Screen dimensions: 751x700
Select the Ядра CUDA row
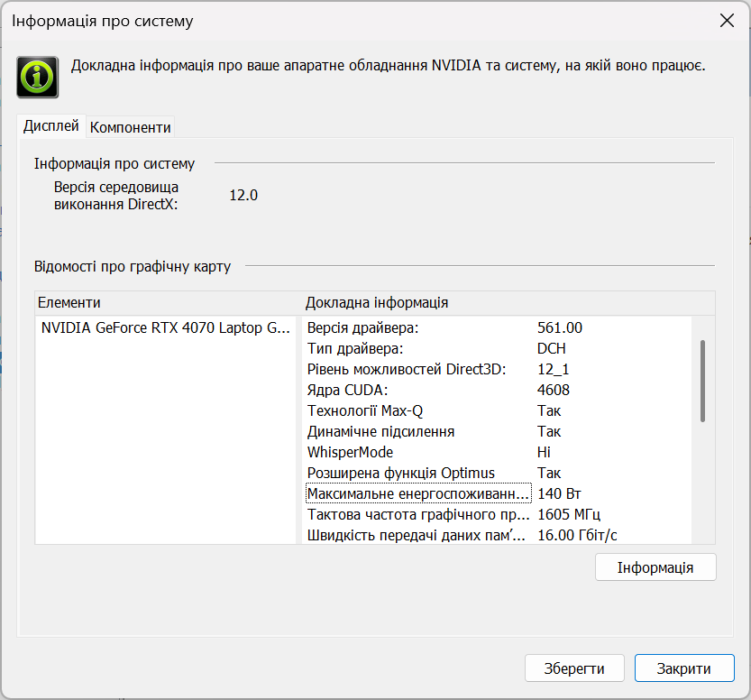click(x=499, y=390)
